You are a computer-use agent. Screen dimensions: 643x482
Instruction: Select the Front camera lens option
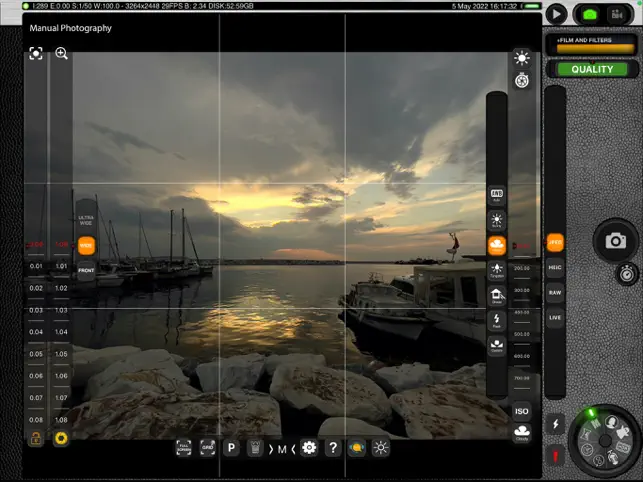[86, 270]
